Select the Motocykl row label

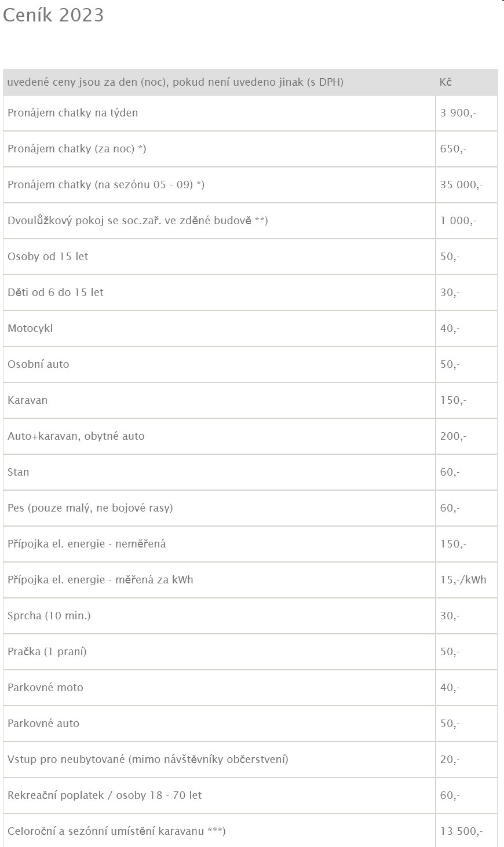30,328
